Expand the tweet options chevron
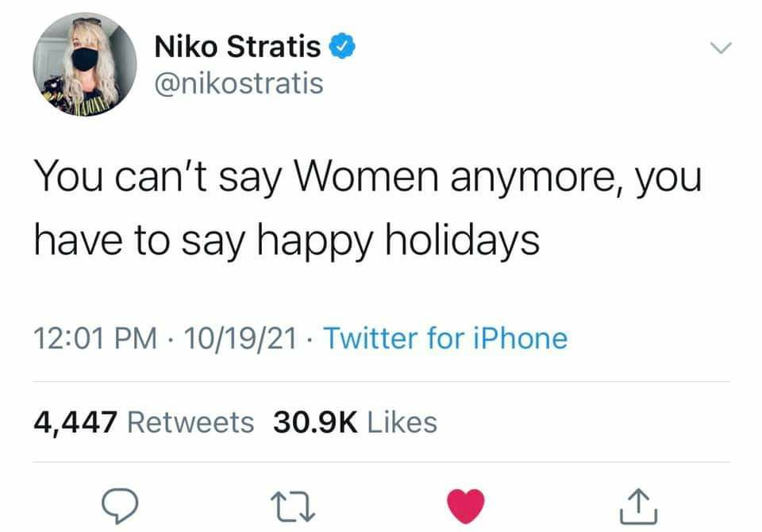 tap(719, 49)
